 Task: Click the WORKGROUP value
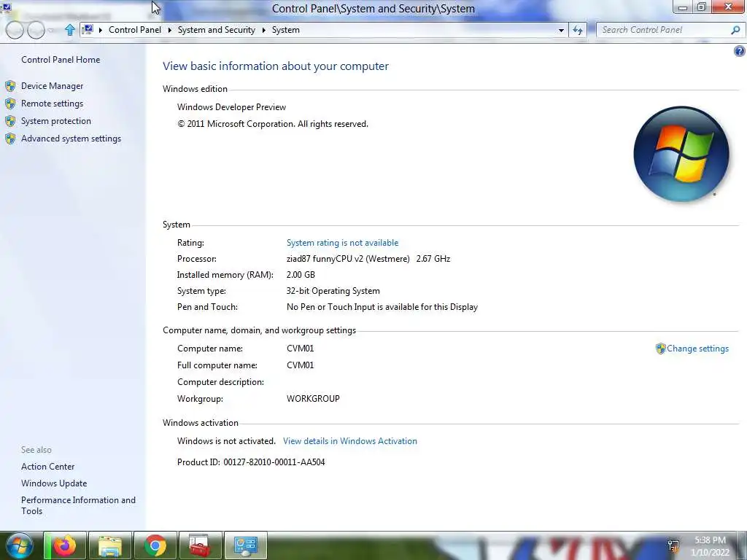(313, 399)
